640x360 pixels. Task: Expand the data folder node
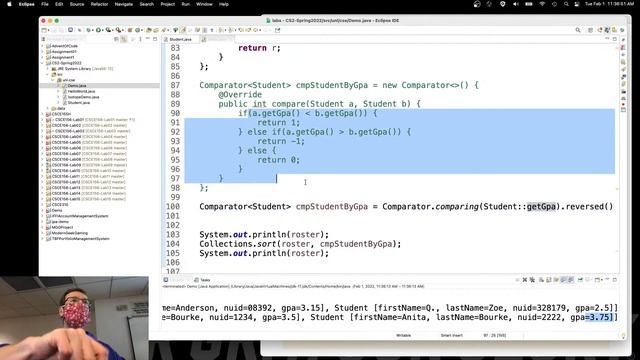point(48,109)
